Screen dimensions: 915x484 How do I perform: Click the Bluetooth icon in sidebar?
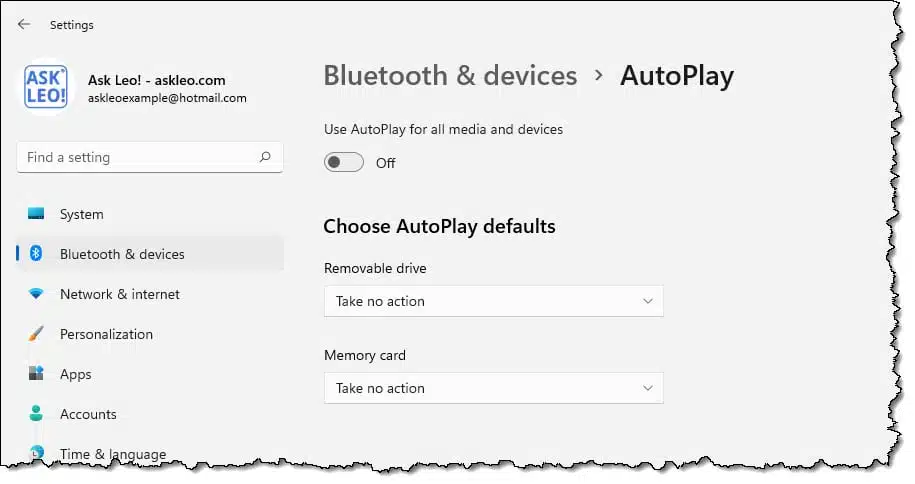tap(36, 253)
